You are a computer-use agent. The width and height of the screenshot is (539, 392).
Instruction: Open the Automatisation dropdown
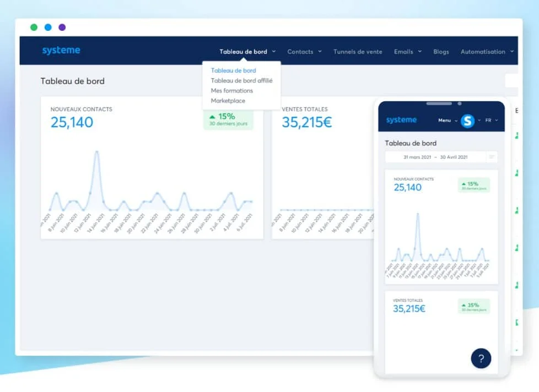point(487,52)
